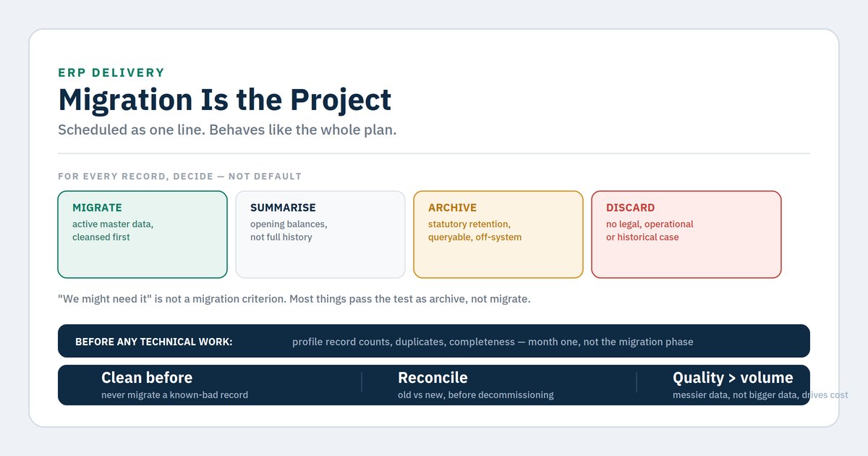
Task: Click the 'profile record counts, duplicates' text
Action: [x=493, y=342]
